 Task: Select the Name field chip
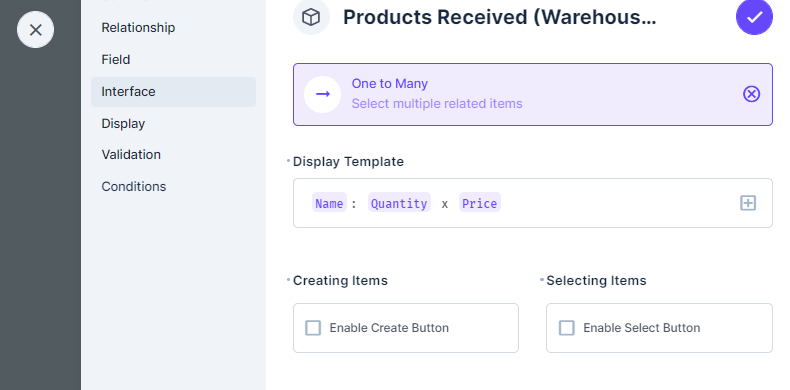[x=329, y=203]
